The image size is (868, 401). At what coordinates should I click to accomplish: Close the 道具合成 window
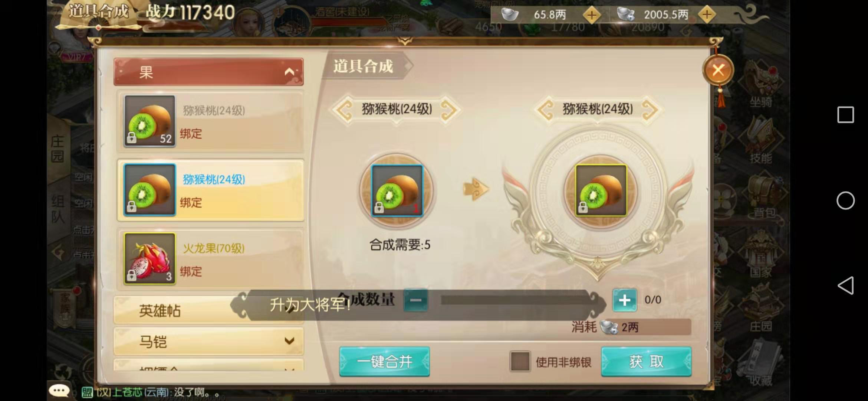pos(718,70)
